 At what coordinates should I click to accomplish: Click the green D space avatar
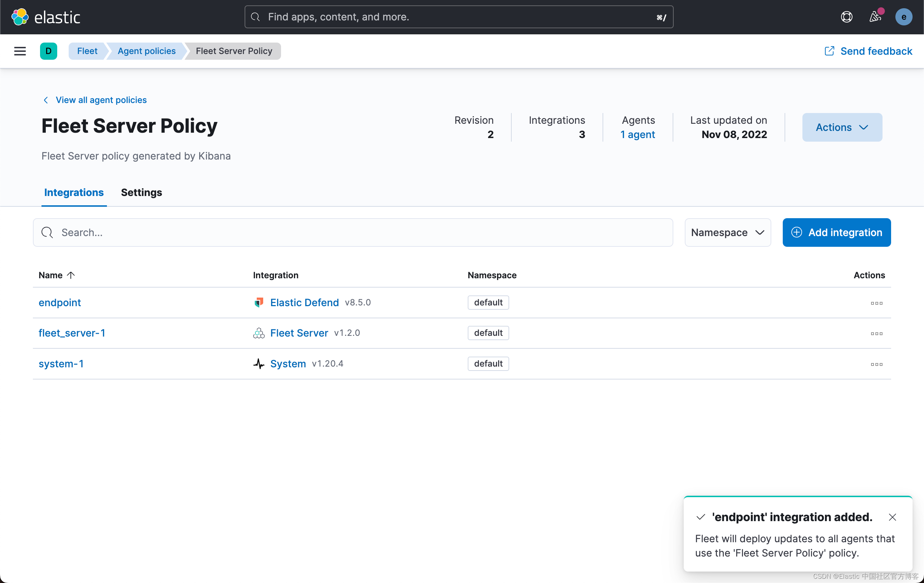48,51
